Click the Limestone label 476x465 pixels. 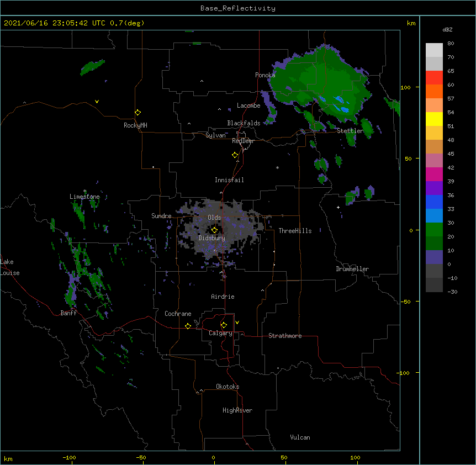[84, 197]
